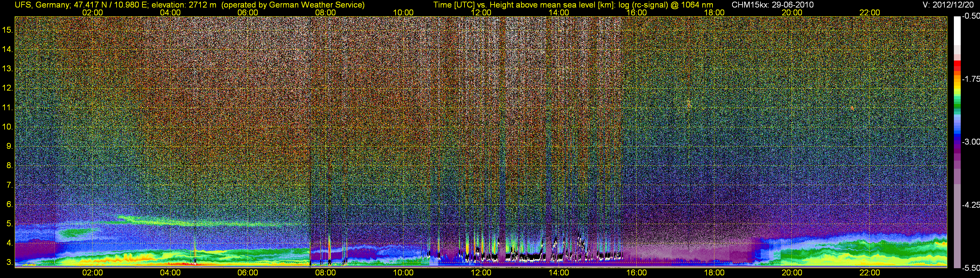Viewport: 980px width, 278px height.
Task: Click the '12:00' label on bottom time axis
Action: (481, 273)
